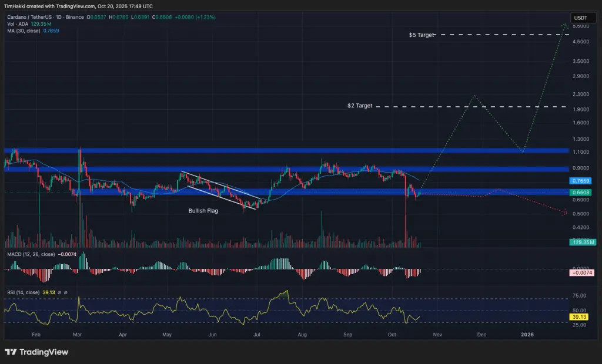602x364 pixels.
Task: Click the red arrowhead at the bearish projection end
Action: tap(565, 212)
